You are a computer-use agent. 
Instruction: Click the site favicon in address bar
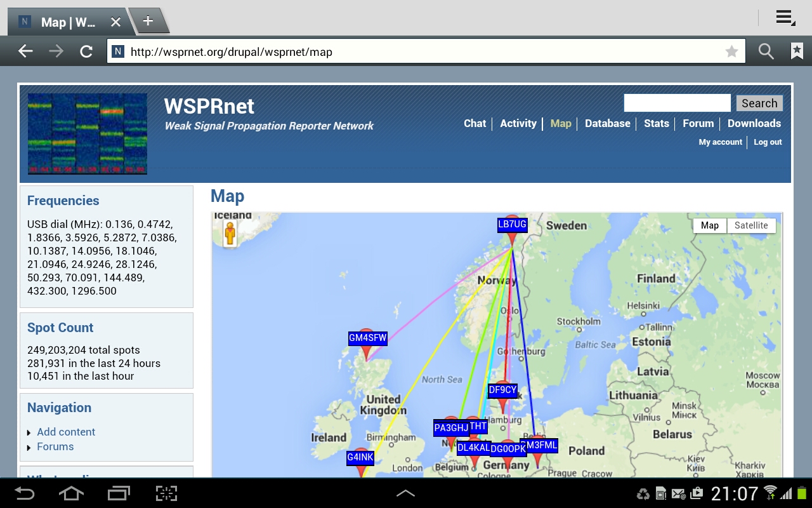tap(118, 52)
